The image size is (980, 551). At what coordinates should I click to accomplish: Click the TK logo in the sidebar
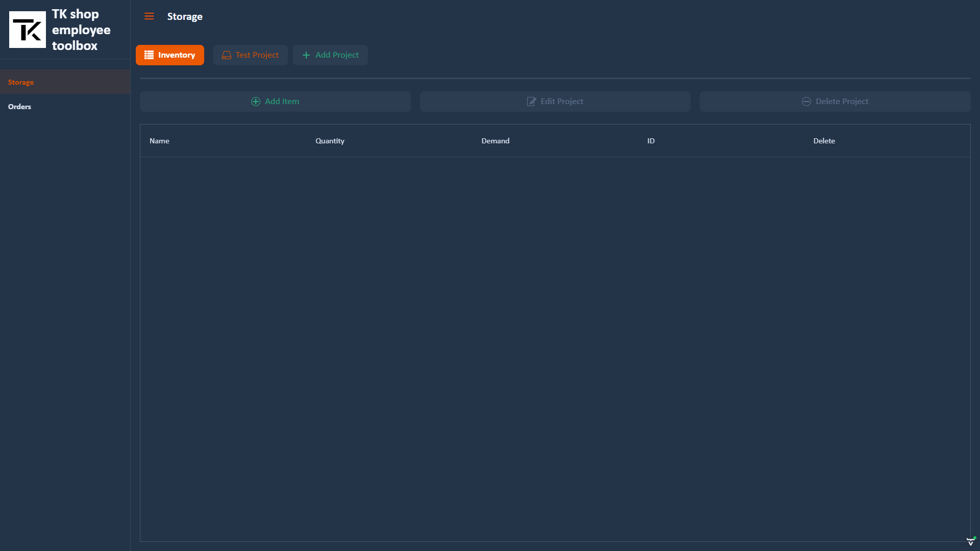(x=27, y=29)
